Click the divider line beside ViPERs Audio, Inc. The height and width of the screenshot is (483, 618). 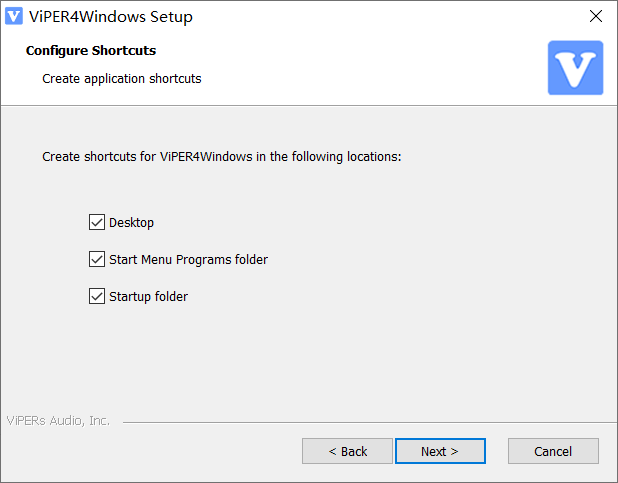point(370,422)
